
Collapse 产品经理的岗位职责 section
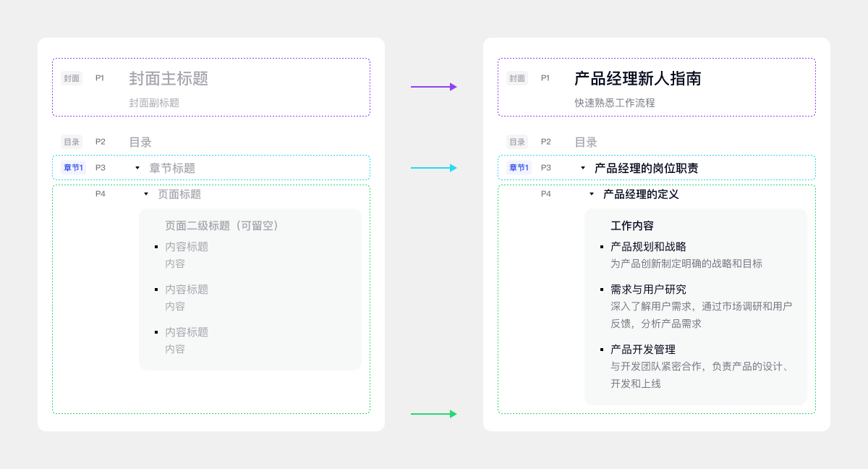click(x=583, y=168)
